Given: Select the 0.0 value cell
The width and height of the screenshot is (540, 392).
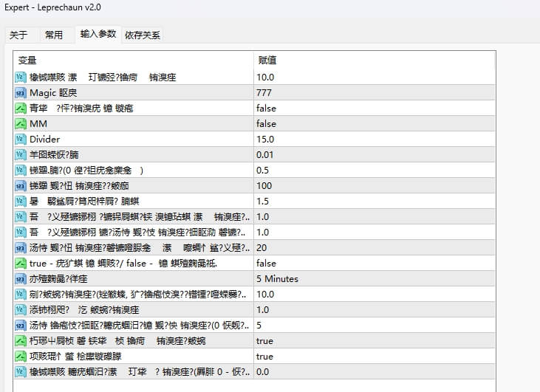Looking at the screenshot, I should (x=375, y=371).
